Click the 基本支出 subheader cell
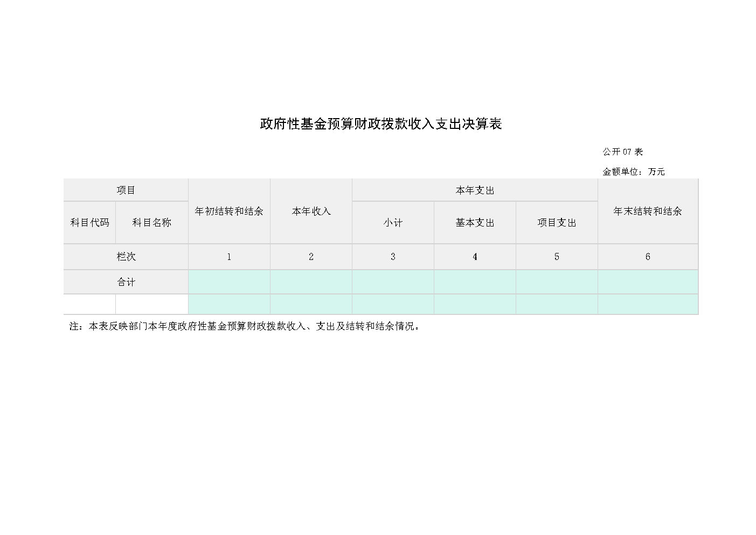The height and width of the screenshot is (535, 756). pos(475,223)
